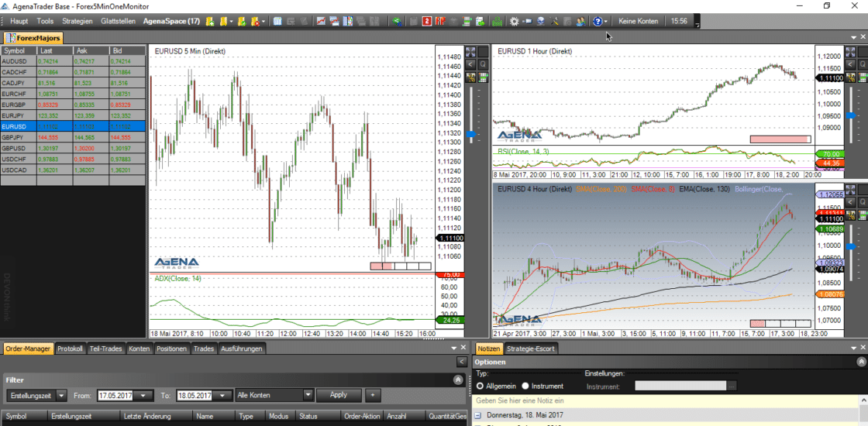The width and height of the screenshot is (868, 426).
Task: Collapse the Donnerstag, 18. Mai 2017 group
Action: click(479, 415)
